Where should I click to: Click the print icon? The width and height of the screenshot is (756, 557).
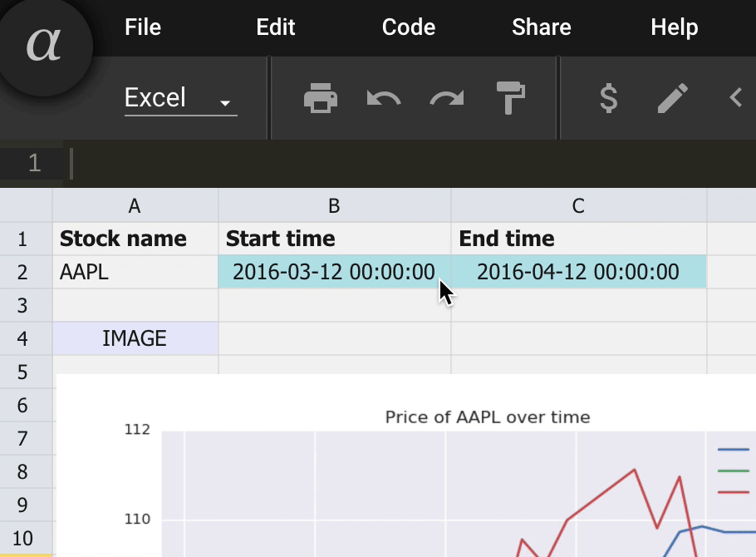tap(321, 98)
